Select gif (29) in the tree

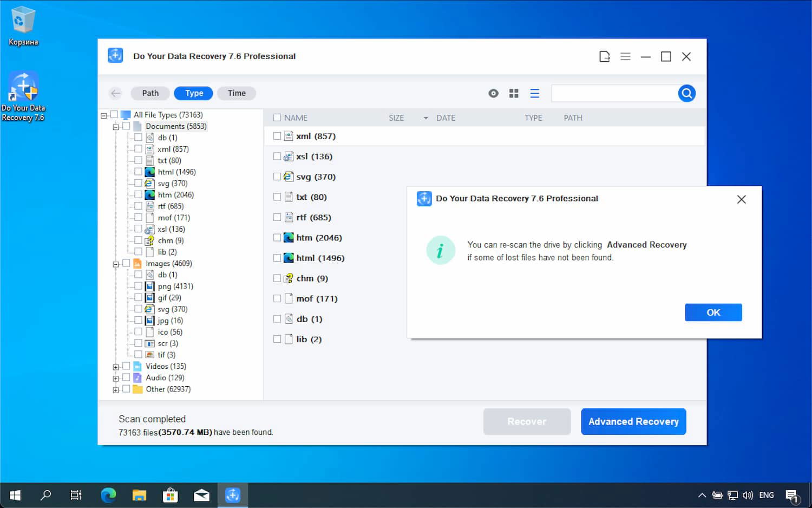pyautogui.click(x=169, y=297)
